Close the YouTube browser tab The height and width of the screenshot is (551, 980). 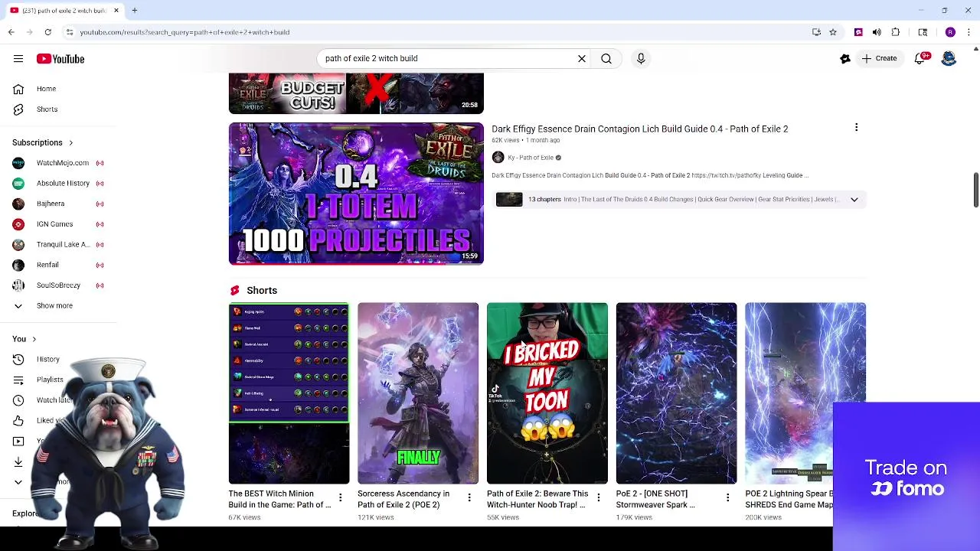pyautogui.click(x=116, y=10)
